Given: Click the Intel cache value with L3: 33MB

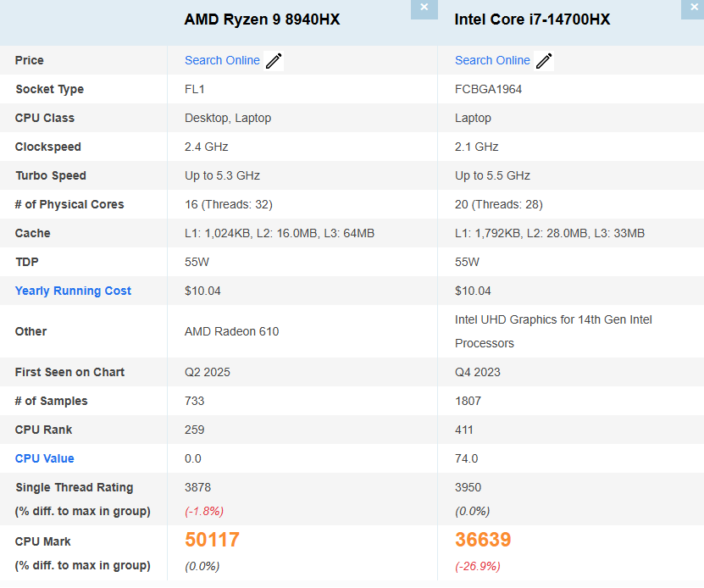Looking at the screenshot, I should tap(550, 233).
